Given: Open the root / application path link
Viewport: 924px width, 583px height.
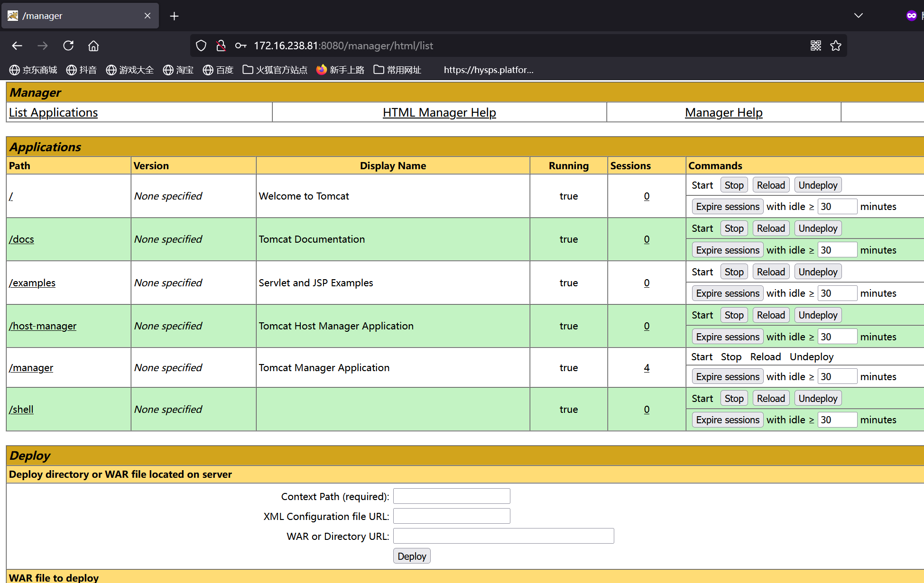Looking at the screenshot, I should tap(11, 196).
